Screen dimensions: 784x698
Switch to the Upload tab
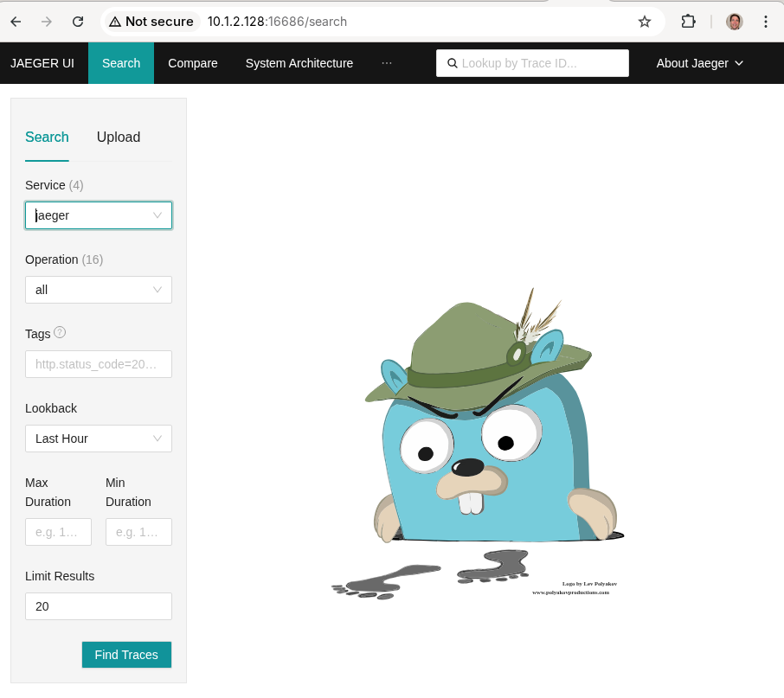tap(119, 137)
